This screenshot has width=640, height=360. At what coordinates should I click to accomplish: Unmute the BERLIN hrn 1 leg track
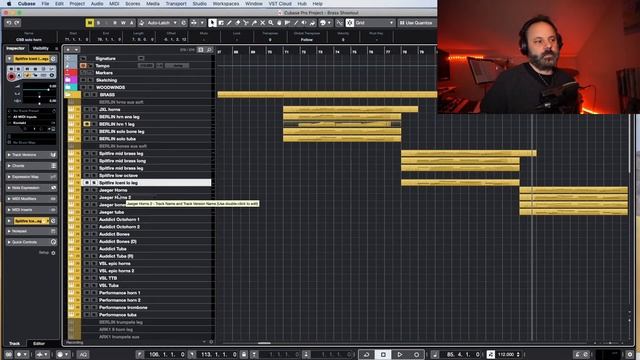(x=87, y=124)
